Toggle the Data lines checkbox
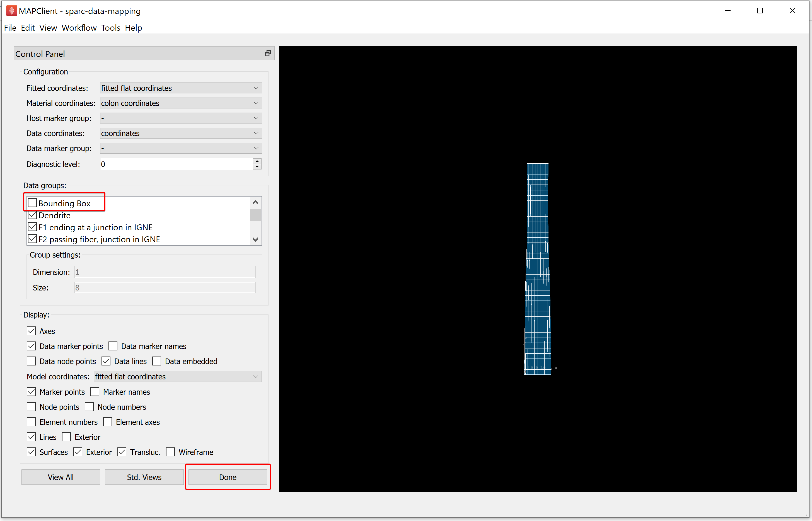 click(106, 361)
